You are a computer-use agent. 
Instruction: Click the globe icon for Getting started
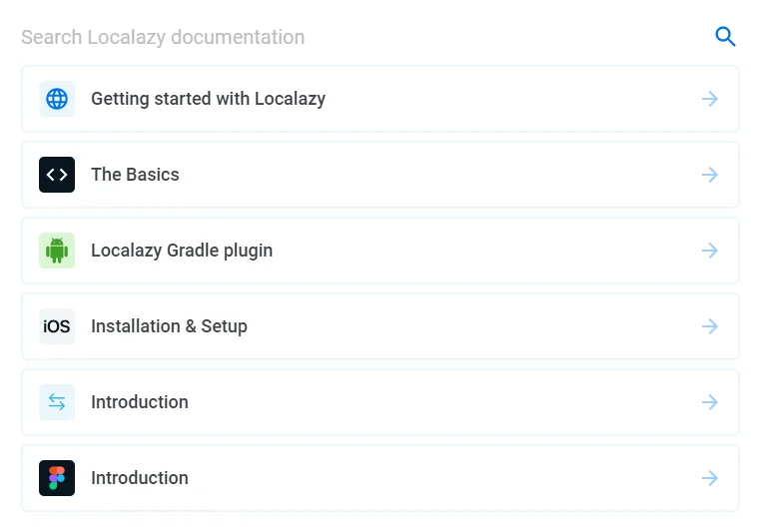(x=57, y=99)
